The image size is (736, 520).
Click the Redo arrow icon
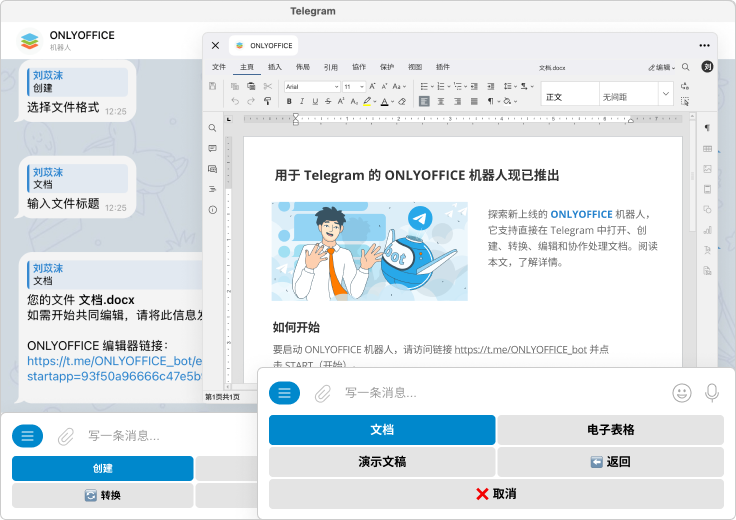(251, 101)
